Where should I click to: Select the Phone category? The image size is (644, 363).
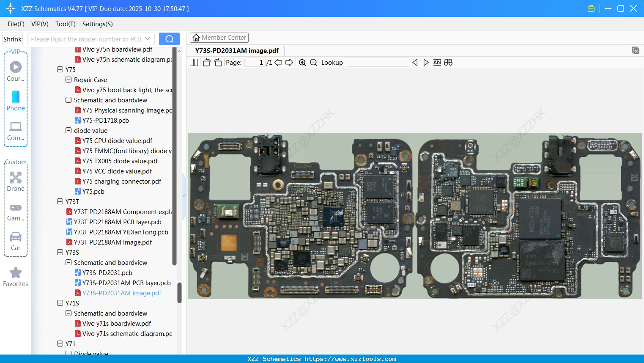tap(16, 101)
